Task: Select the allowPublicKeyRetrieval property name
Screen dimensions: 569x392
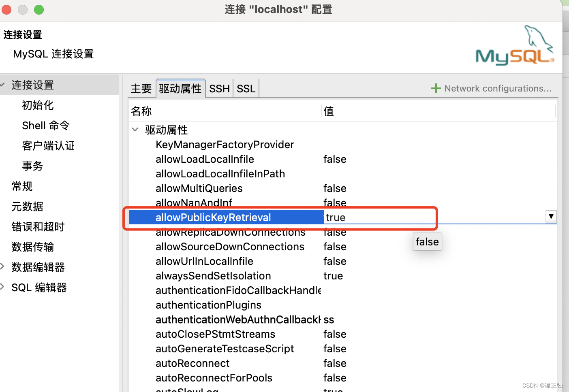Action: pyautogui.click(x=213, y=217)
